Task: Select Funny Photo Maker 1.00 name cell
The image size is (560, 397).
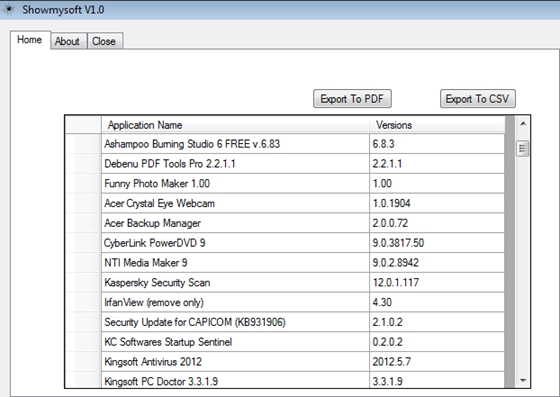Action: point(235,184)
